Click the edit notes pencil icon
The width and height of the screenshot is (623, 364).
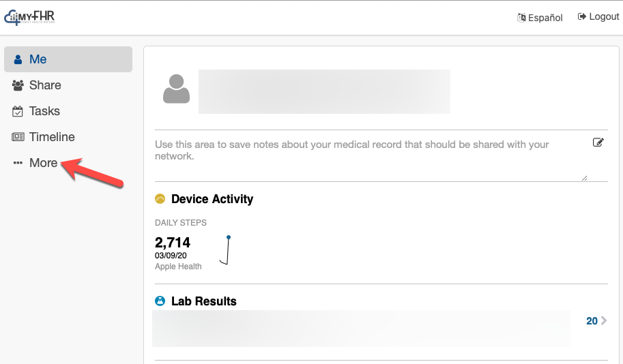tap(598, 142)
